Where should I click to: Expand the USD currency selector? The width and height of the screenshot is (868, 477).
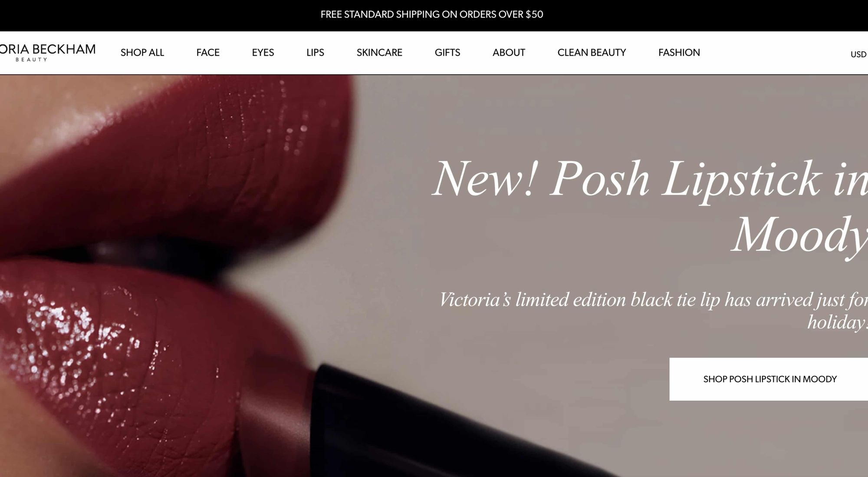pyautogui.click(x=859, y=54)
